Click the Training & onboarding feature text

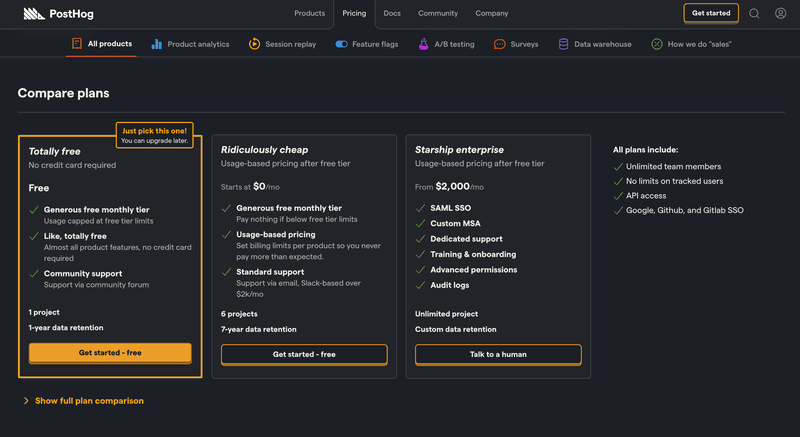(x=473, y=254)
